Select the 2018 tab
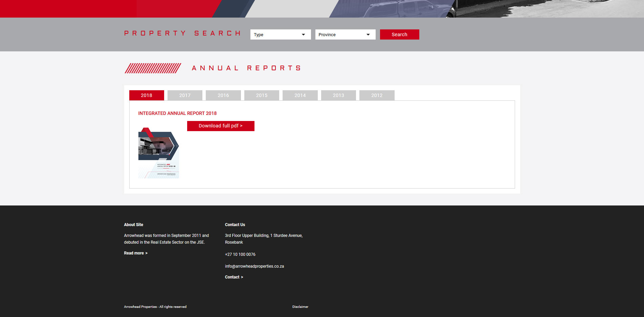The image size is (644, 317). 147,95
